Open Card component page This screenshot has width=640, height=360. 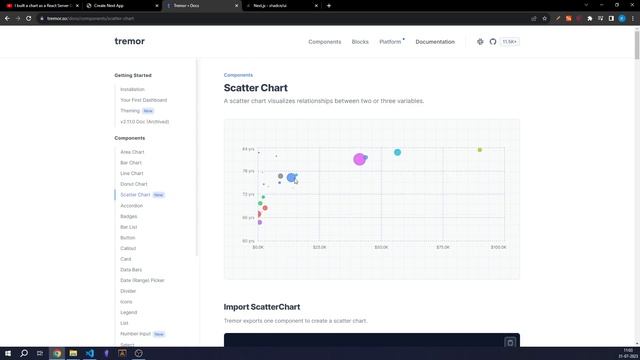point(126,259)
